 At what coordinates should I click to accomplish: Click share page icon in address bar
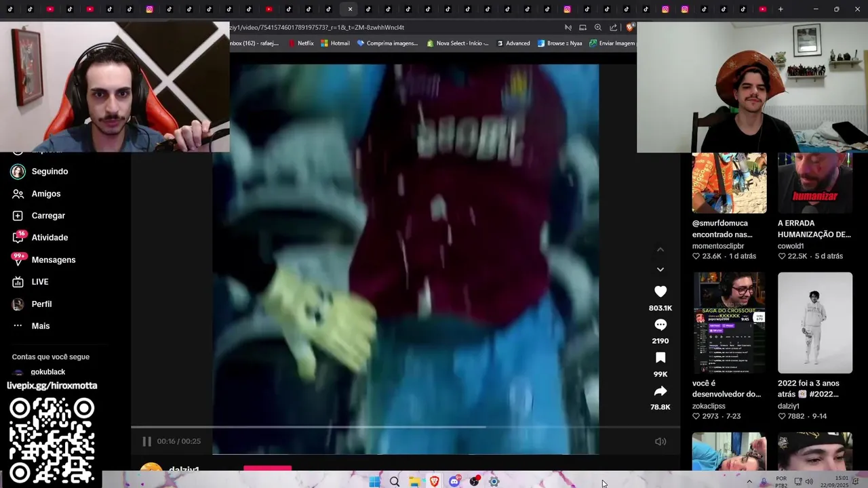pyautogui.click(x=613, y=28)
